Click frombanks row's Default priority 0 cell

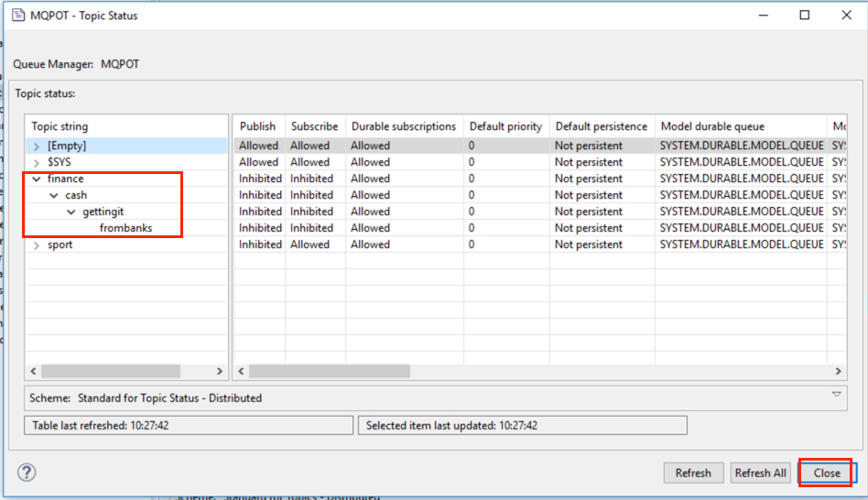[506, 228]
